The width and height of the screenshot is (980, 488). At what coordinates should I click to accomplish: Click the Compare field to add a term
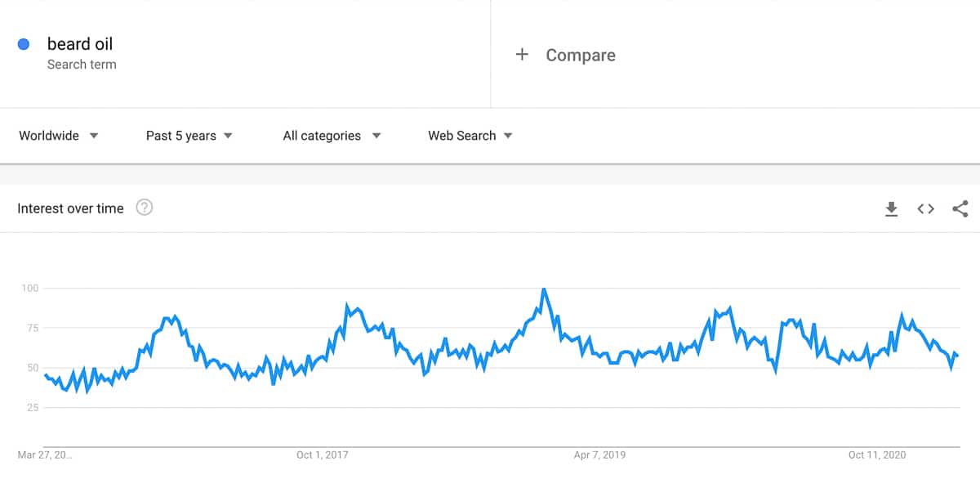581,55
